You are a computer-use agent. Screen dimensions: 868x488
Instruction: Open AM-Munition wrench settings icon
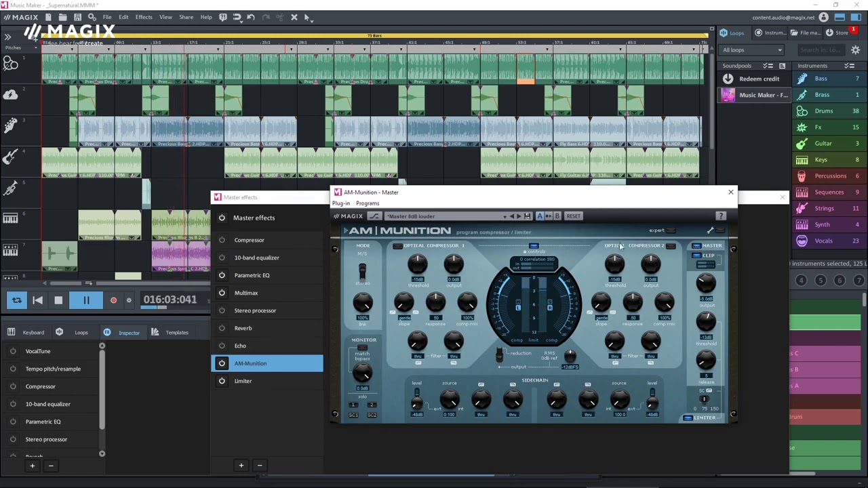point(710,230)
